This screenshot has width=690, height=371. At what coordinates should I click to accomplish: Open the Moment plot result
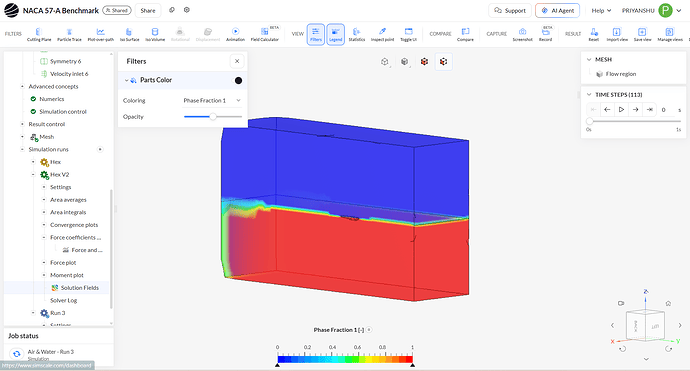(x=66, y=275)
